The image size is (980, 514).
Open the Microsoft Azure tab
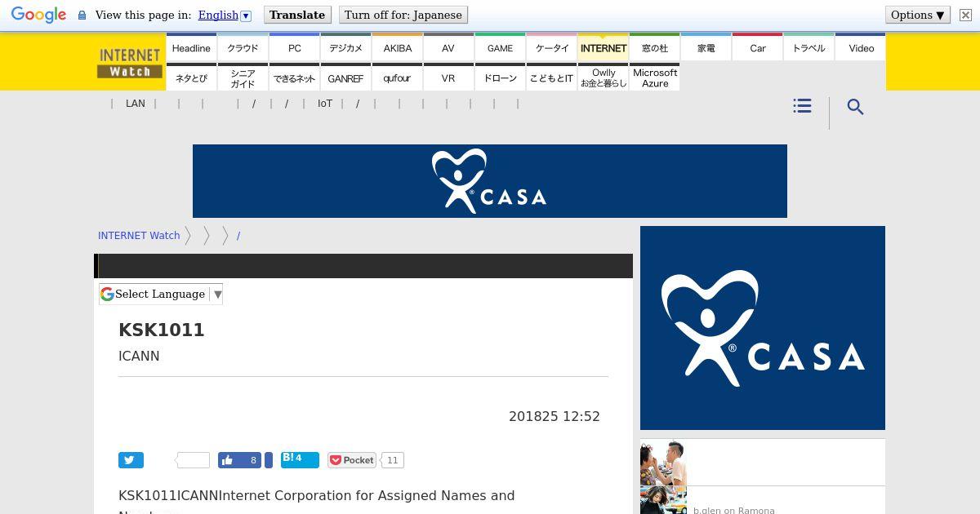pyautogui.click(x=654, y=77)
